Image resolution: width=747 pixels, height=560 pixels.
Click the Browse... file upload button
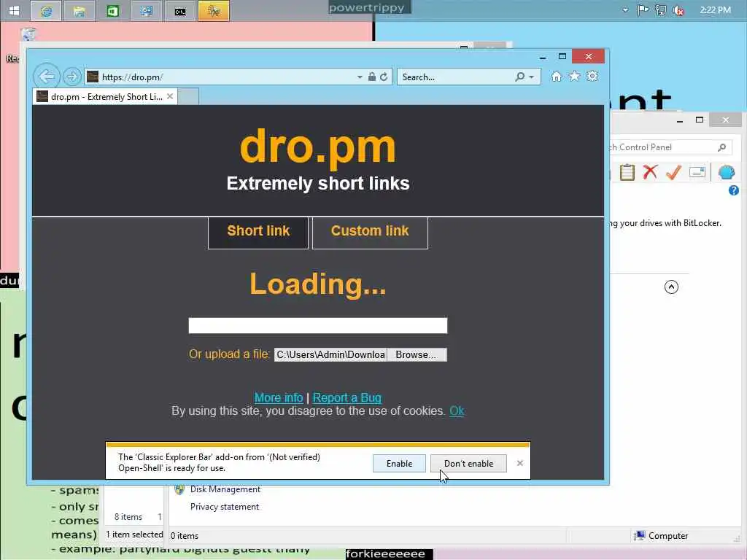coord(417,355)
